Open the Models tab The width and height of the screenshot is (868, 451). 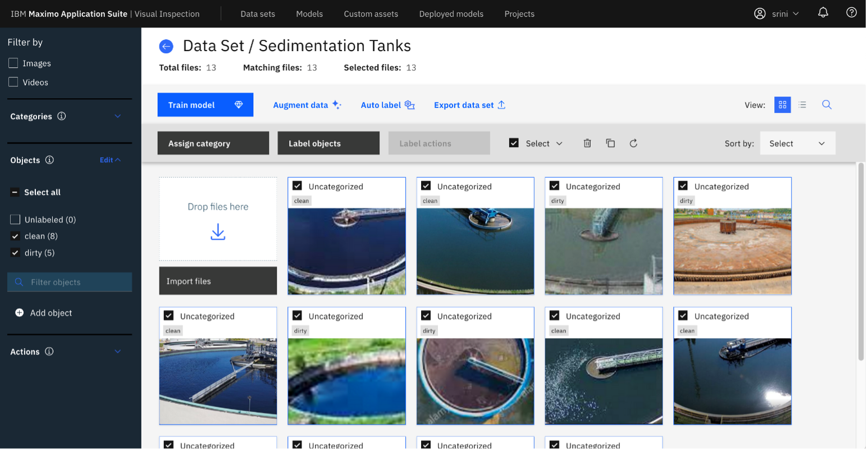point(309,14)
